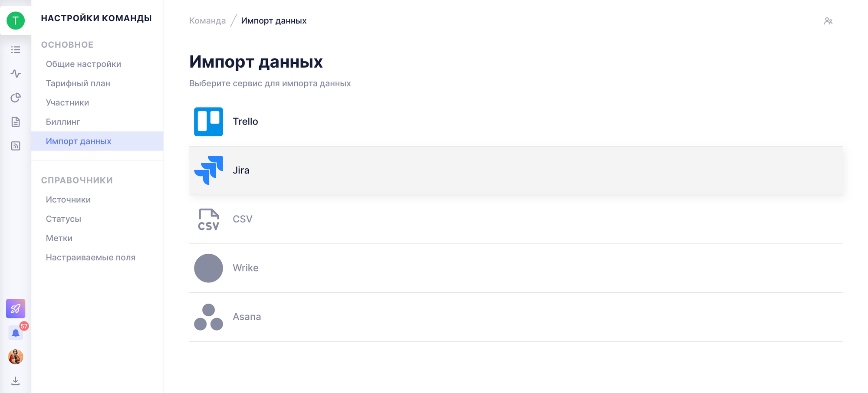The height and width of the screenshot is (393, 868).
Task: Click the purple rocket icon
Action: click(16, 308)
